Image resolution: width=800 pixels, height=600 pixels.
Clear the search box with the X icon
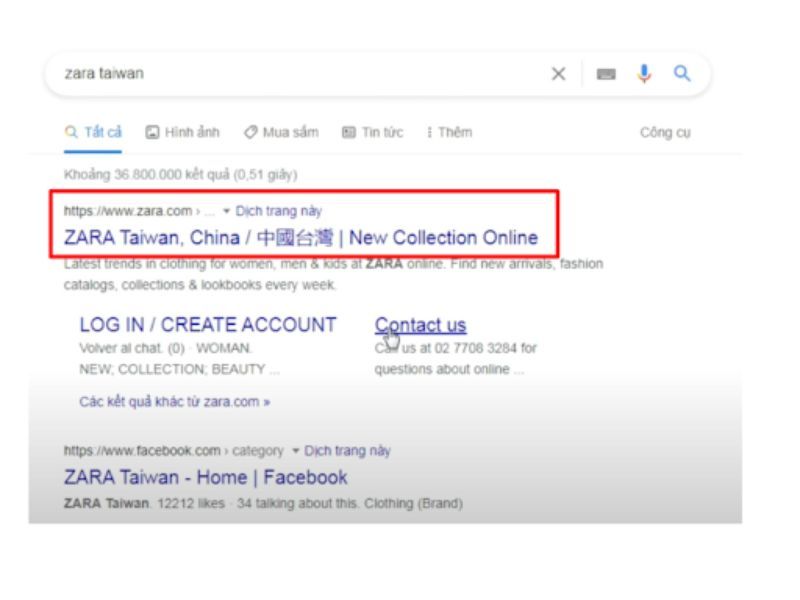[x=558, y=74]
